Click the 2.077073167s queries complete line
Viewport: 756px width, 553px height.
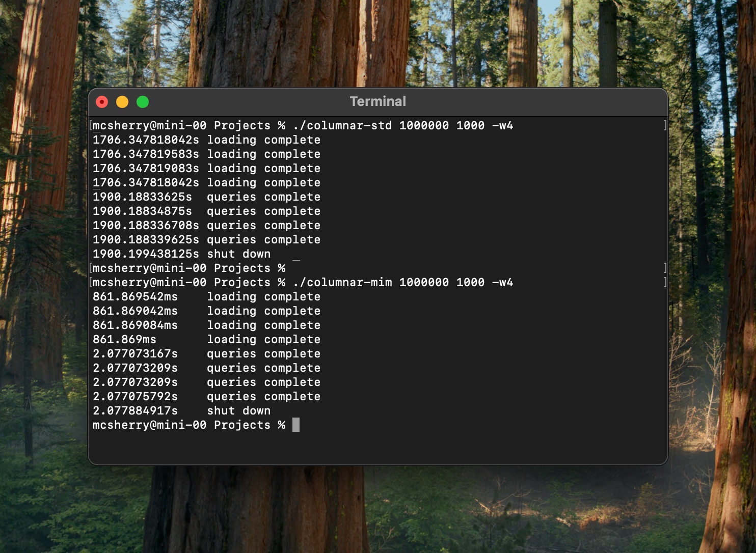coord(206,354)
